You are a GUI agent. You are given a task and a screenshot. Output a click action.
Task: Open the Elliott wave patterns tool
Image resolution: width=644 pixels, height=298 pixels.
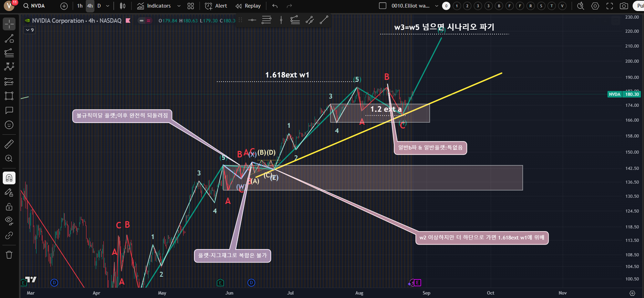[9, 66]
